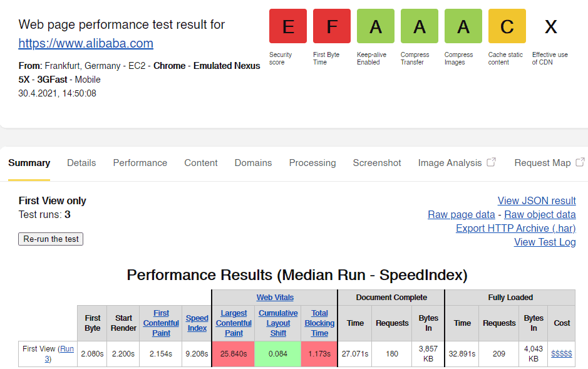This screenshot has width=588, height=369.
Task: Open the https://www.alibaba.com link
Action: [x=86, y=43]
